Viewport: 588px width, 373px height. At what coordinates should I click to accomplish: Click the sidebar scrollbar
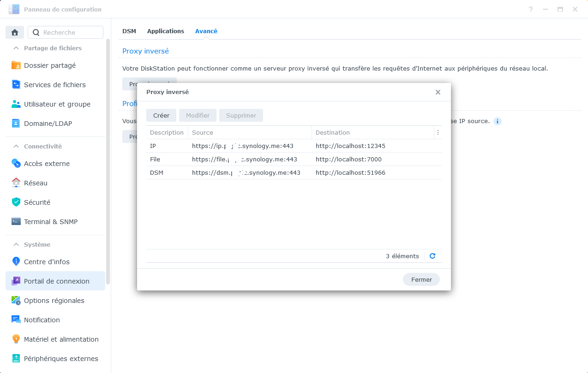(x=108, y=161)
